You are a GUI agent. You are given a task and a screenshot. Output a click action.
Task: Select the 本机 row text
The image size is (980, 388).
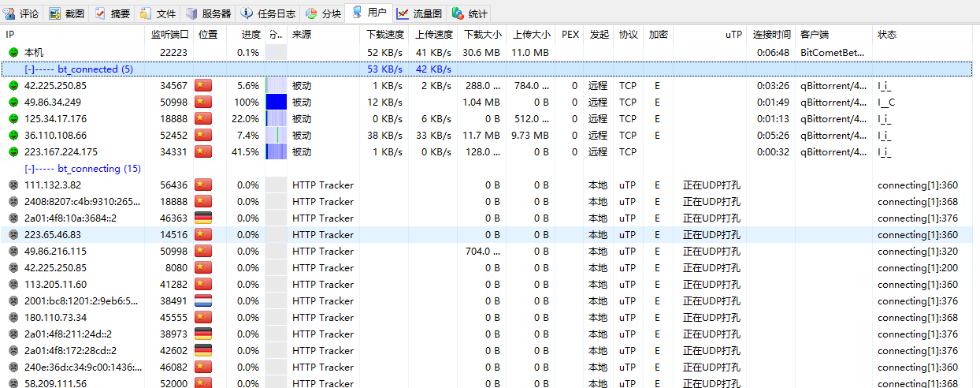click(35, 52)
